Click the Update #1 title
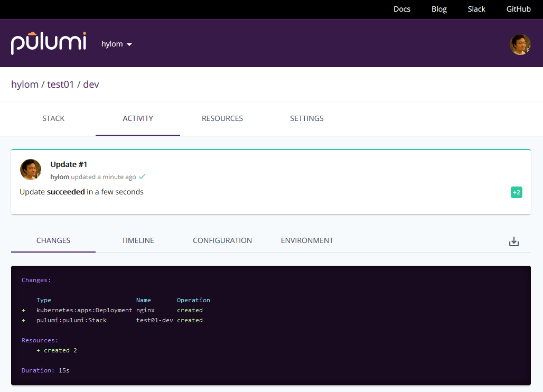Image resolution: width=543 pixels, height=392 pixels. pyautogui.click(x=69, y=164)
